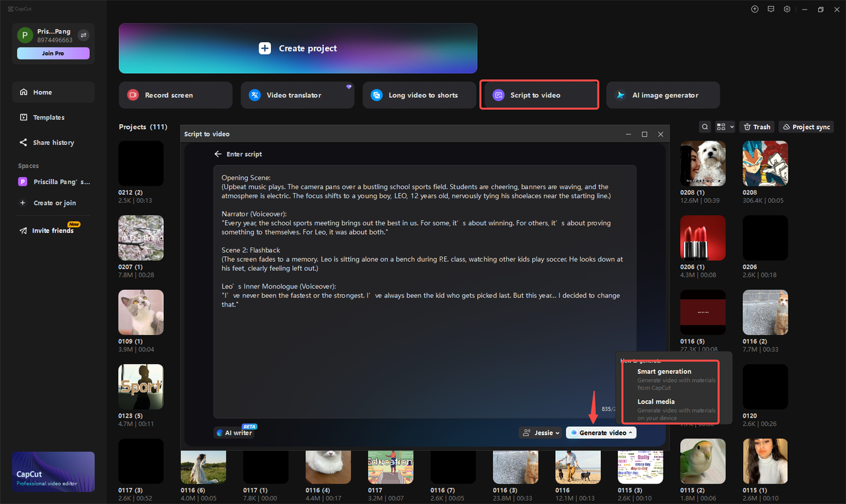Click the Create project banner
The height and width of the screenshot is (504, 846).
click(298, 48)
